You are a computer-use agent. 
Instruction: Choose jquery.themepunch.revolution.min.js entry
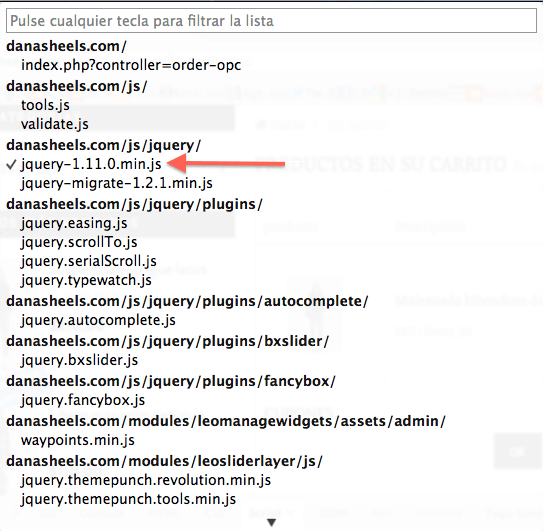coord(146,480)
